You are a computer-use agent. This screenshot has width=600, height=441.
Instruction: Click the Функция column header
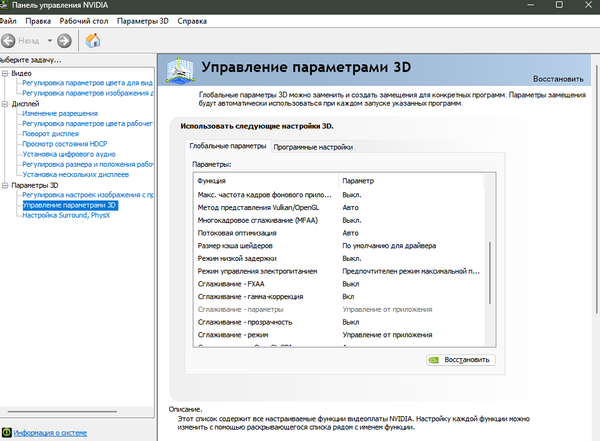pos(266,181)
